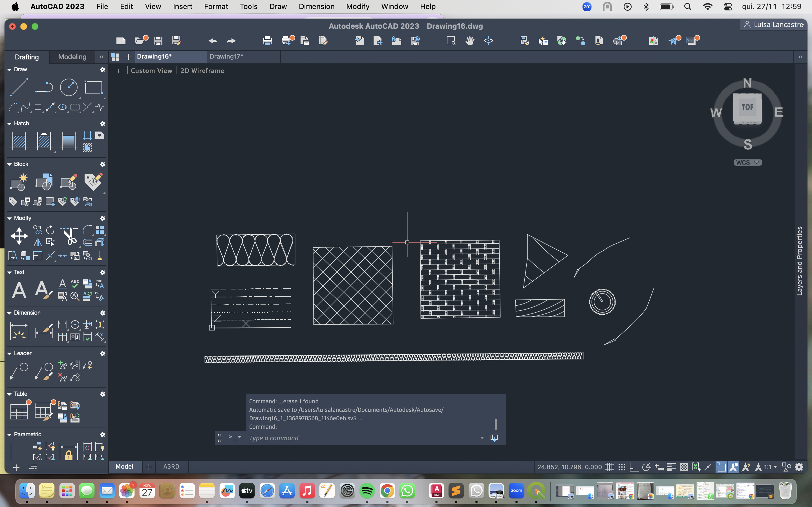Switch to the Drawing17 file tab
Image resolution: width=812 pixels, height=507 pixels.
pyautogui.click(x=226, y=56)
